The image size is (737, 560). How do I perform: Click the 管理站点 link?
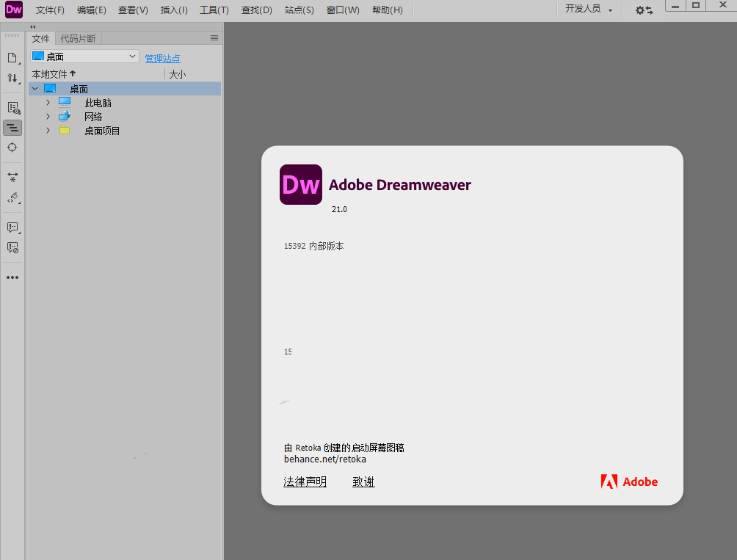(163, 58)
